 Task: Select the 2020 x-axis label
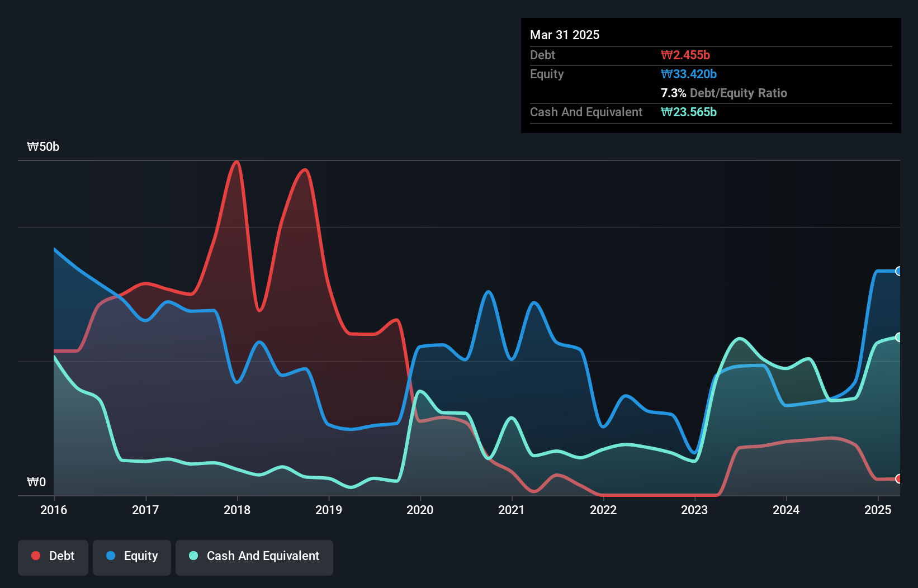(420, 510)
